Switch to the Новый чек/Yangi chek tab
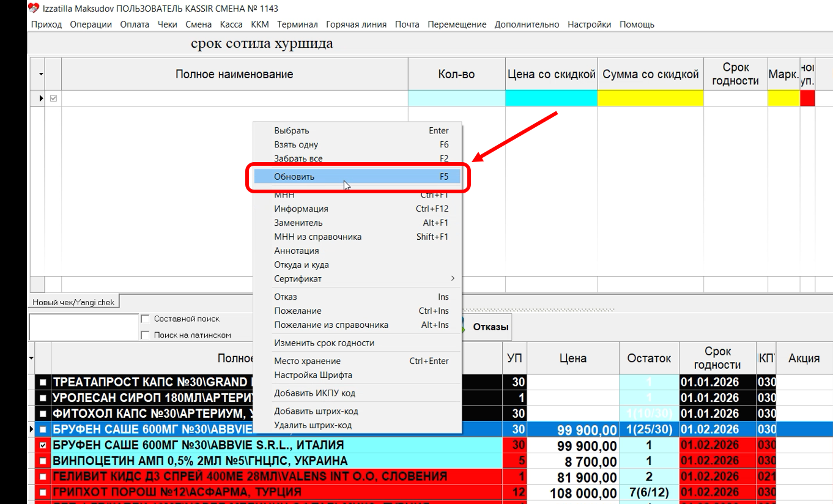This screenshot has width=833, height=504. pyautogui.click(x=73, y=302)
